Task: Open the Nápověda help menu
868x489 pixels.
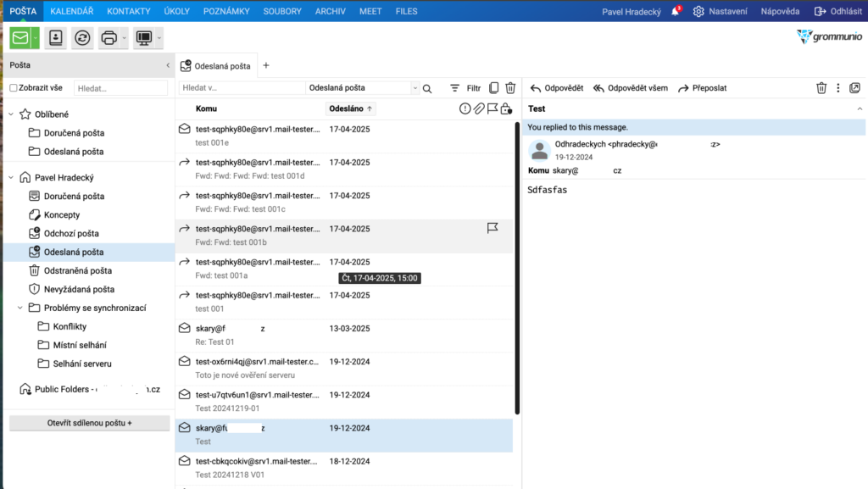Action: [780, 11]
